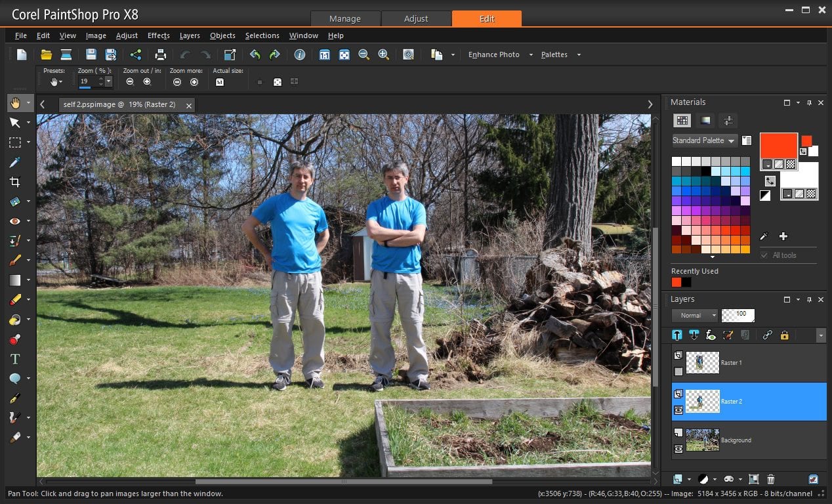Click the Undo arrow in the toolbar
832x504 pixels.
pyautogui.click(x=255, y=54)
